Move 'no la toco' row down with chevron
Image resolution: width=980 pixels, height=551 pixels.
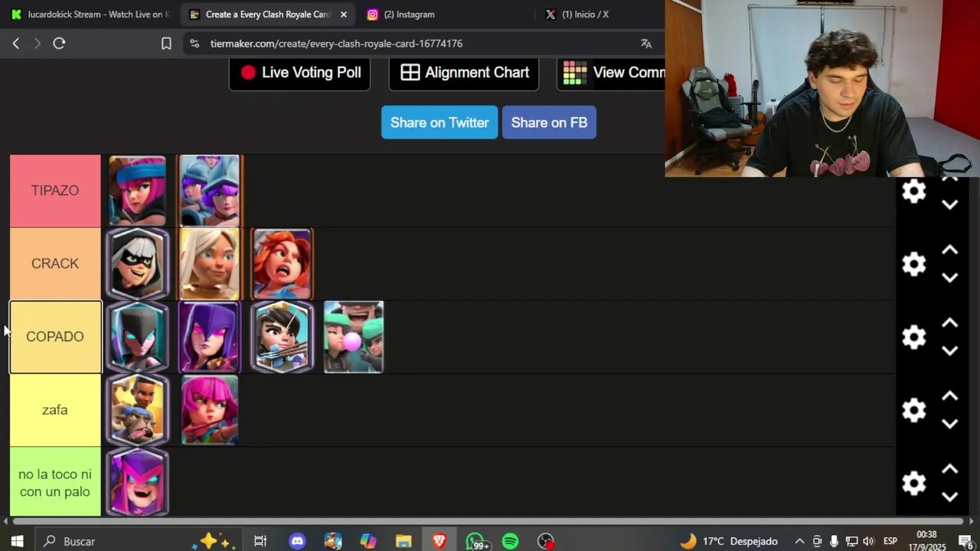[x=949, y=497]
